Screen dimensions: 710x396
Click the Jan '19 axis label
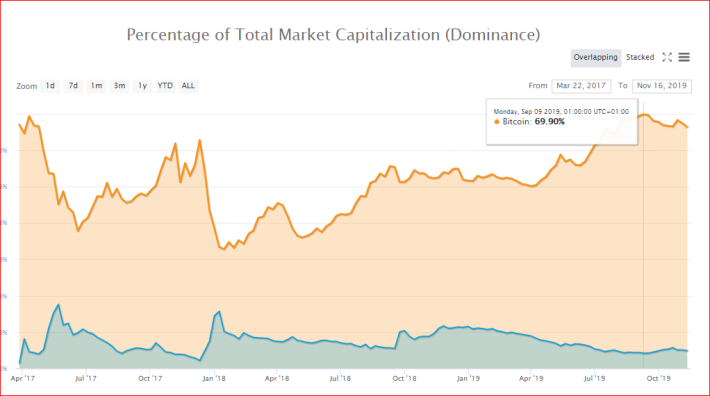click(x=468, y=378)
